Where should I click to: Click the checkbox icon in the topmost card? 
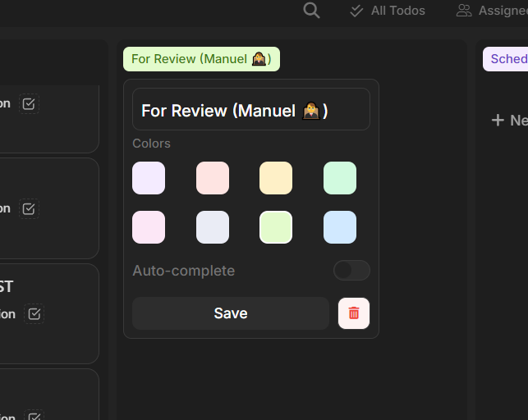pos(30,104)
